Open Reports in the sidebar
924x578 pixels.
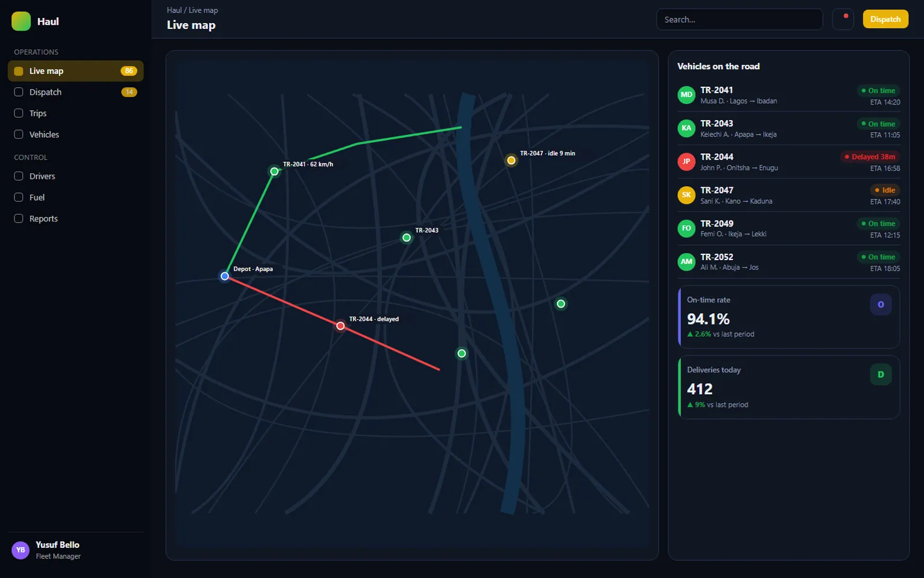click(76, 218)
